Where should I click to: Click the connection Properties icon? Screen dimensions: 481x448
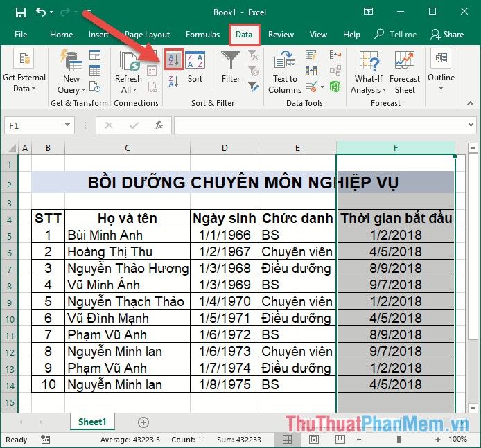152,71
